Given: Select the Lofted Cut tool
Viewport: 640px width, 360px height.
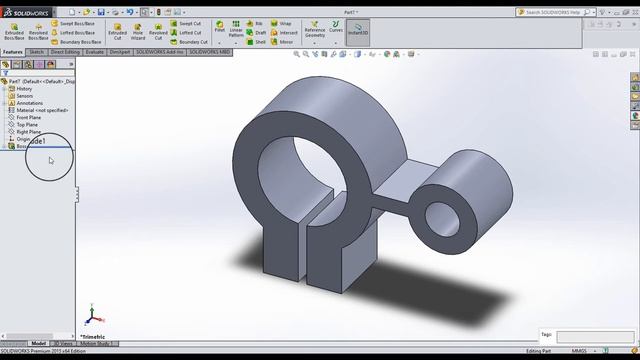Looking at the screenshot, I should pyautogui.click(x=186, y=33).
